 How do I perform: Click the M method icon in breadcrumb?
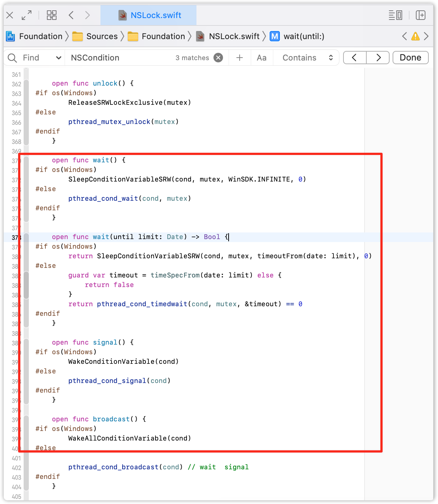tap(275, 36)
